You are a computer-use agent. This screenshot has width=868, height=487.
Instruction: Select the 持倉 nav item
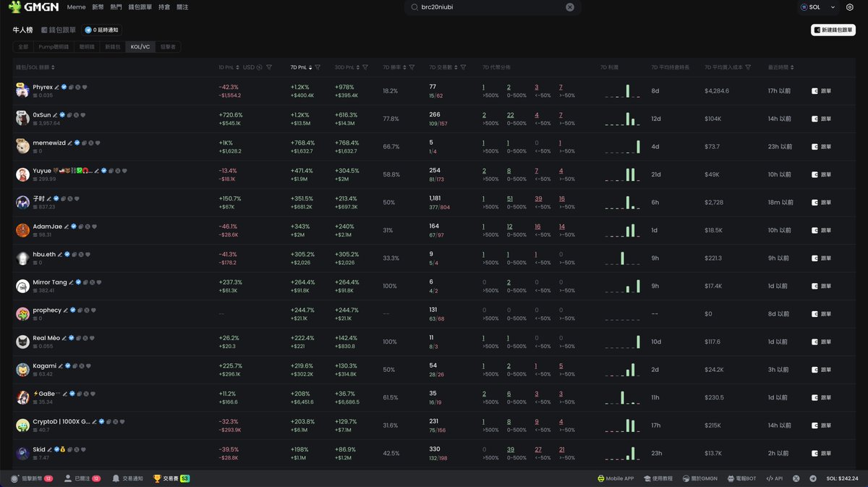164,7
